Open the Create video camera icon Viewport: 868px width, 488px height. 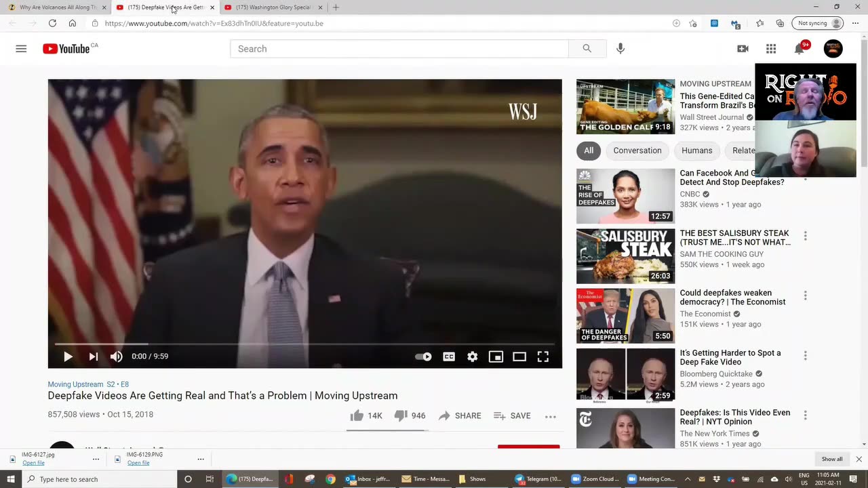click(x=743, y=49)
